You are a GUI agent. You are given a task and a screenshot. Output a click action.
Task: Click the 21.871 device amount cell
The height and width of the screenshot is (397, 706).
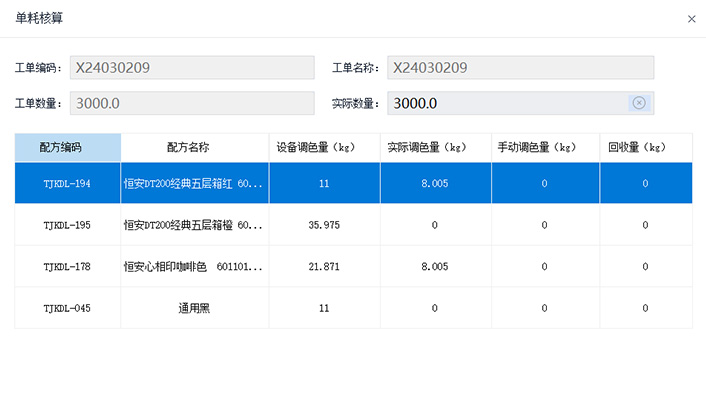click(325, 266)
